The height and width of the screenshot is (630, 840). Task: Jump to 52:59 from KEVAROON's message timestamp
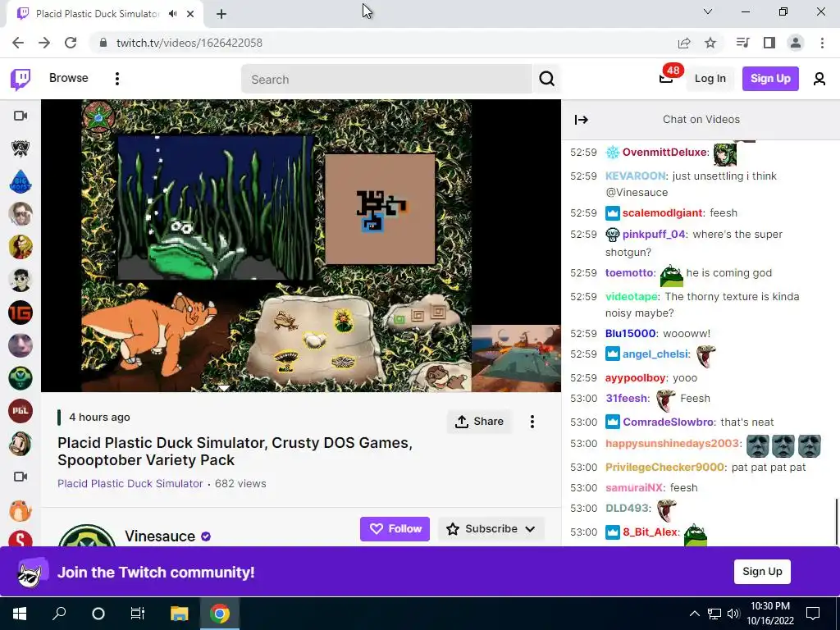click(583, 176)
